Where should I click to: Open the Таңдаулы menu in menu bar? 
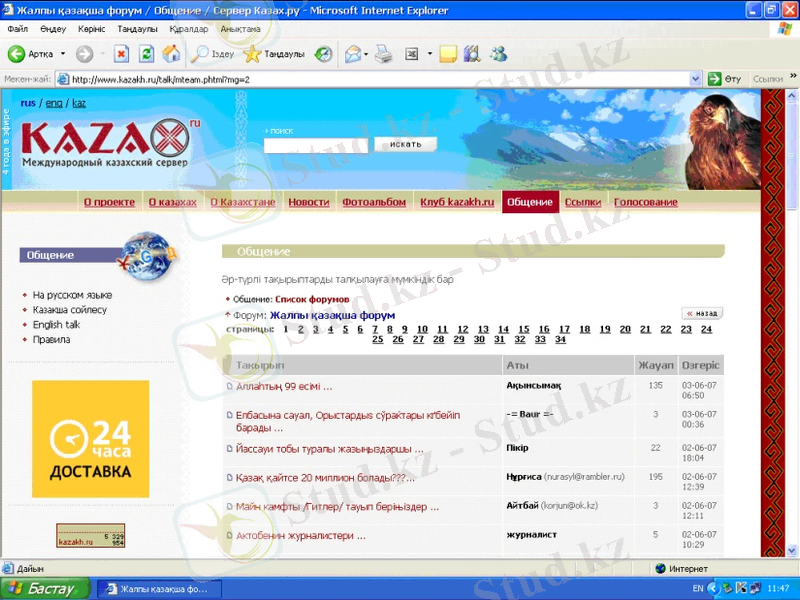(137, 29)
